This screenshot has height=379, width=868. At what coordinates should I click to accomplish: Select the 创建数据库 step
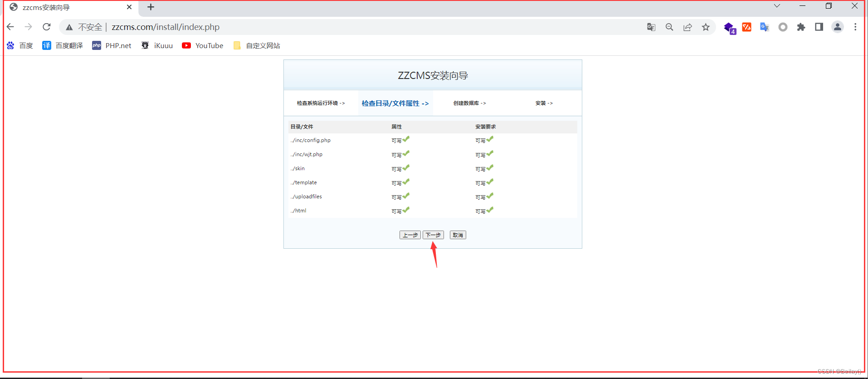(469, 103)
